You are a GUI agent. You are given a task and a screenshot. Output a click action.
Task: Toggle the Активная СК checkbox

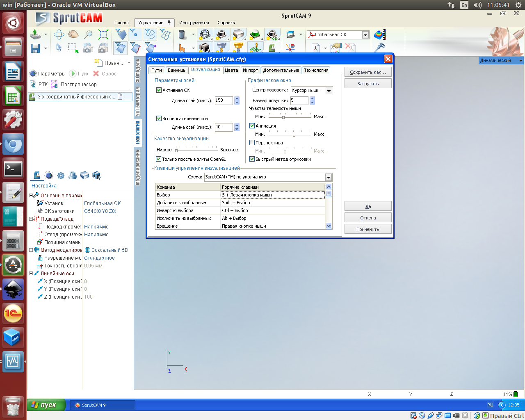159,90
